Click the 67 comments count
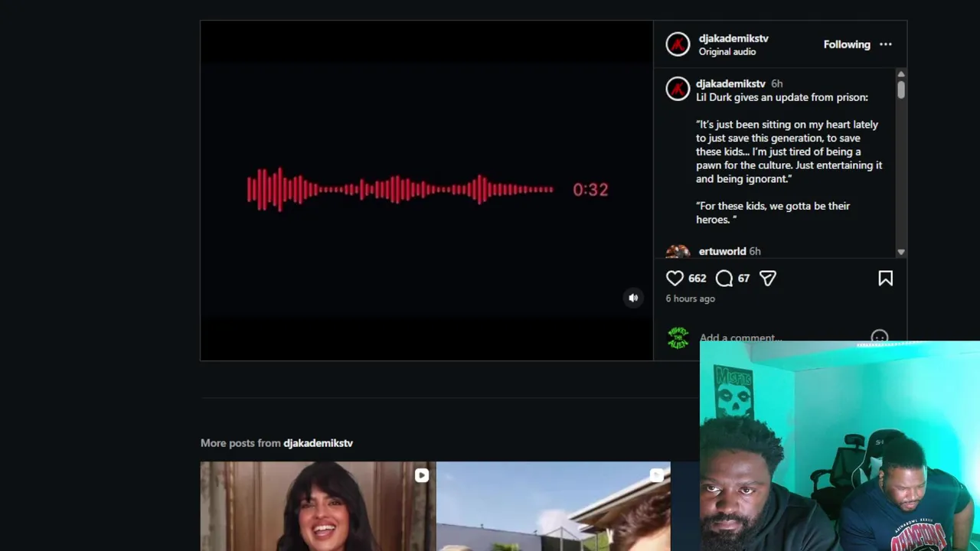 (x=743, y=279)
